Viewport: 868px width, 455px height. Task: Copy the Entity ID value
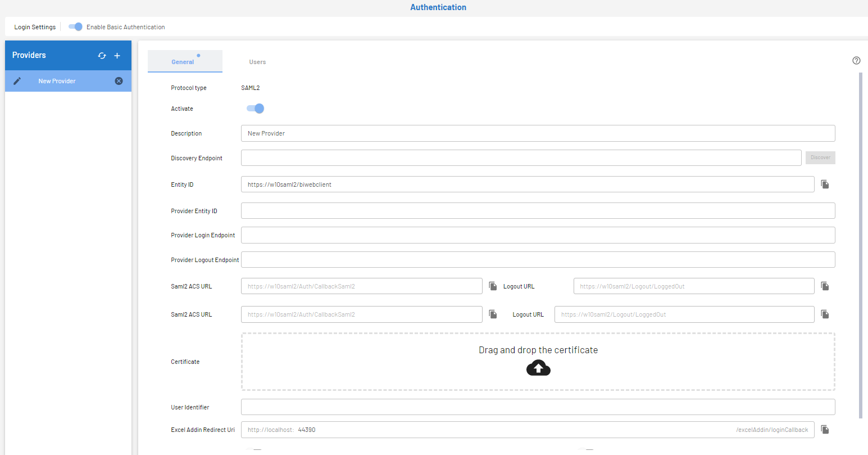tap(825, 184)
